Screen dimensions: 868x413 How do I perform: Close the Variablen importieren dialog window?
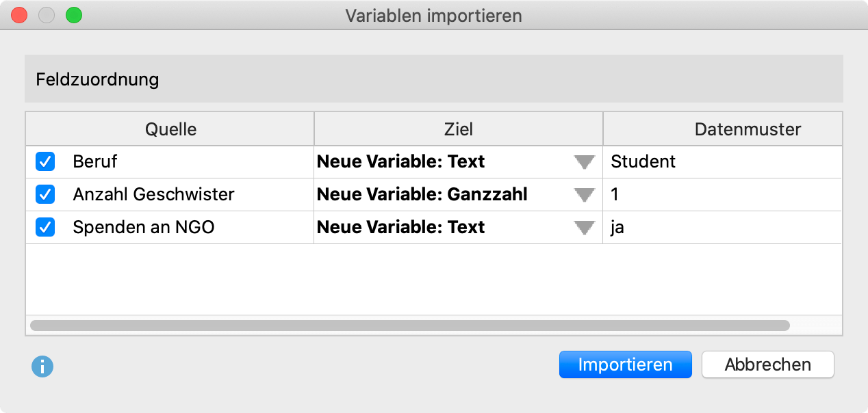19,15
